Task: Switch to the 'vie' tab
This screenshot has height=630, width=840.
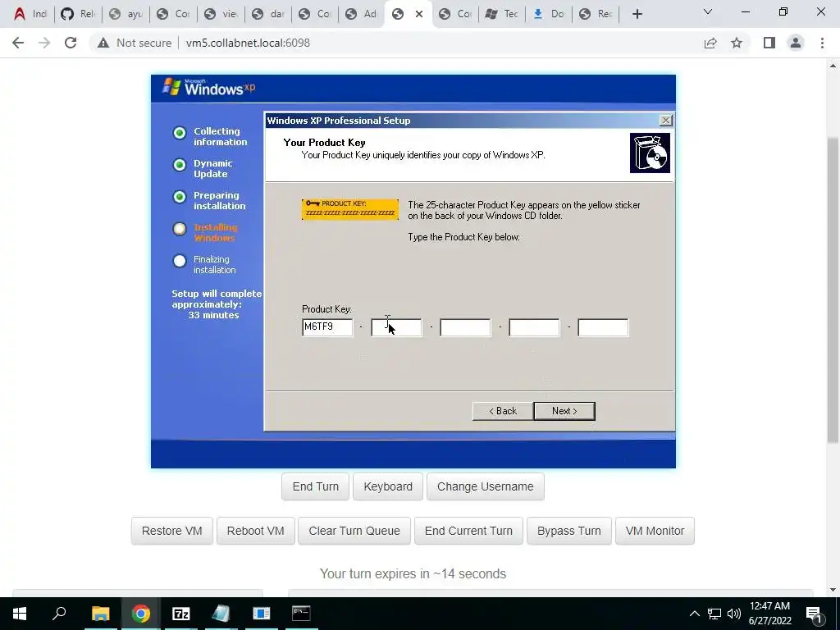Action: (x=221, y=14)
